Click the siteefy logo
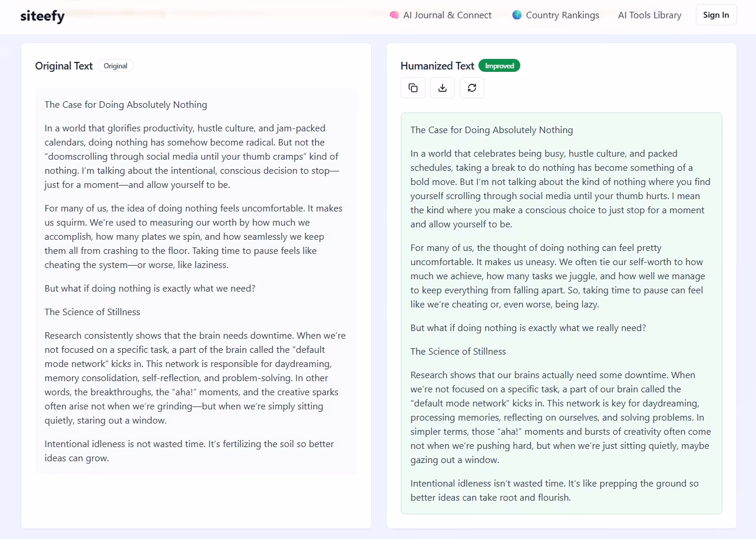Viewport: 756px width, 539px height. 42,16
